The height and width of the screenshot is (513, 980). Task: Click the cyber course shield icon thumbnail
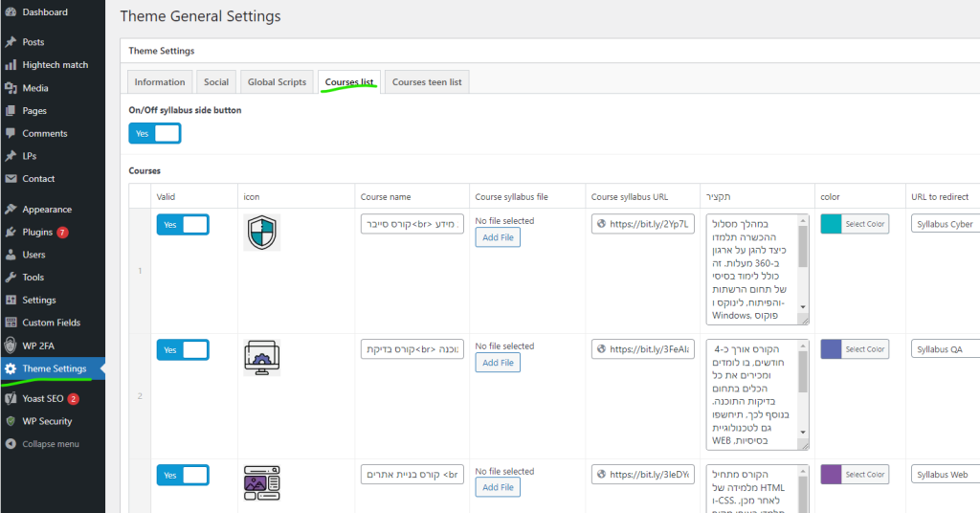point(261,233)
